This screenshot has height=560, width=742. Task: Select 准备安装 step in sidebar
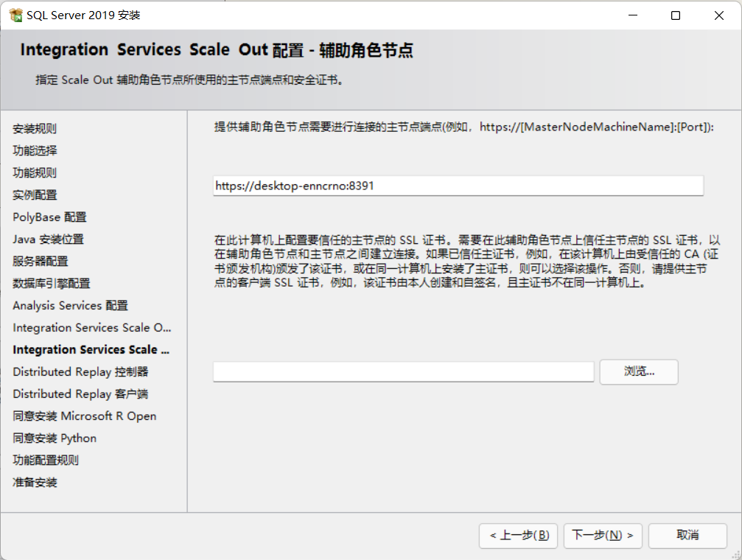pos(35,483)
